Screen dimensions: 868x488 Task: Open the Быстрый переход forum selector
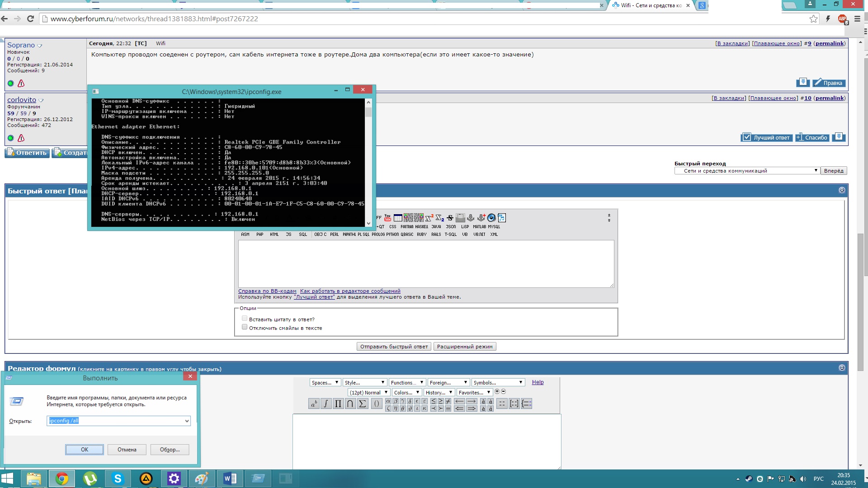tap(747, 171)
